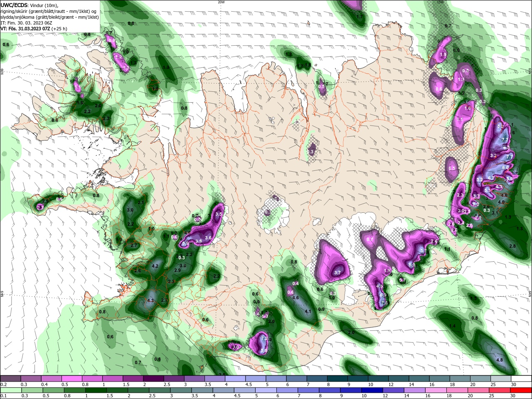Click the 'slydda/snjókoma' description line
This screenshot has width=532, height=399.
point(49,17)
